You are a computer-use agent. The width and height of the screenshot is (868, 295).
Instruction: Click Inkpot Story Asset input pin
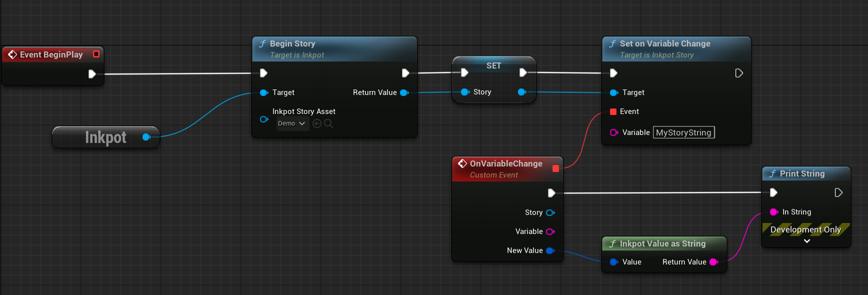click(264, 119)
